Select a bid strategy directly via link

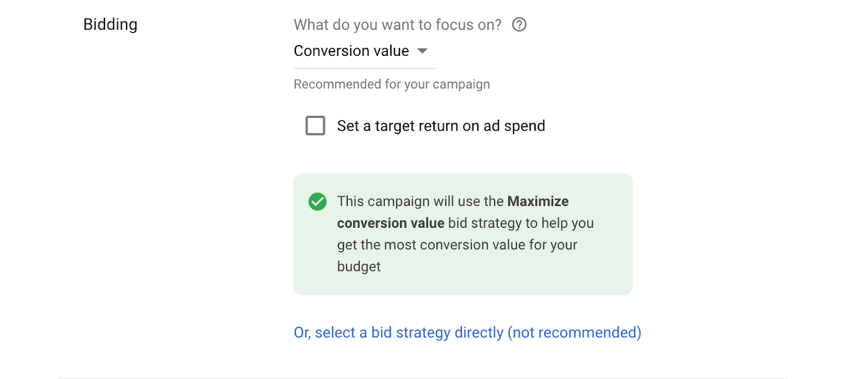point(398,333)
